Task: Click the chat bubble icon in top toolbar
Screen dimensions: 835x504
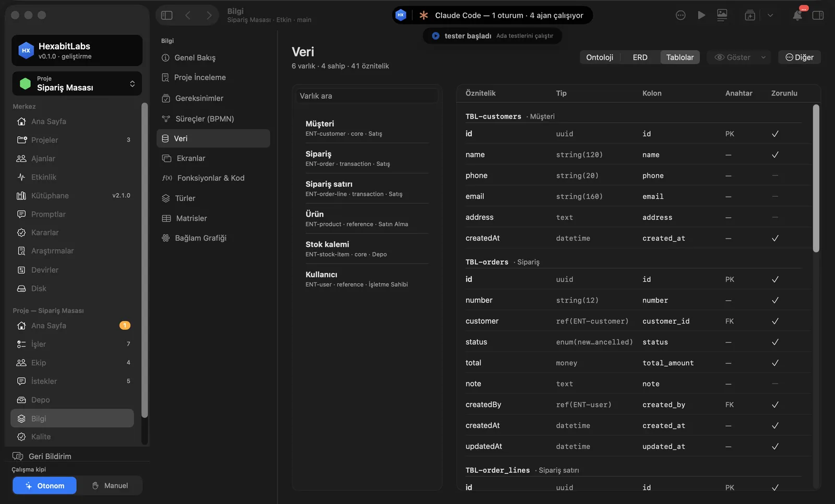Action: [x=681, y=15]
